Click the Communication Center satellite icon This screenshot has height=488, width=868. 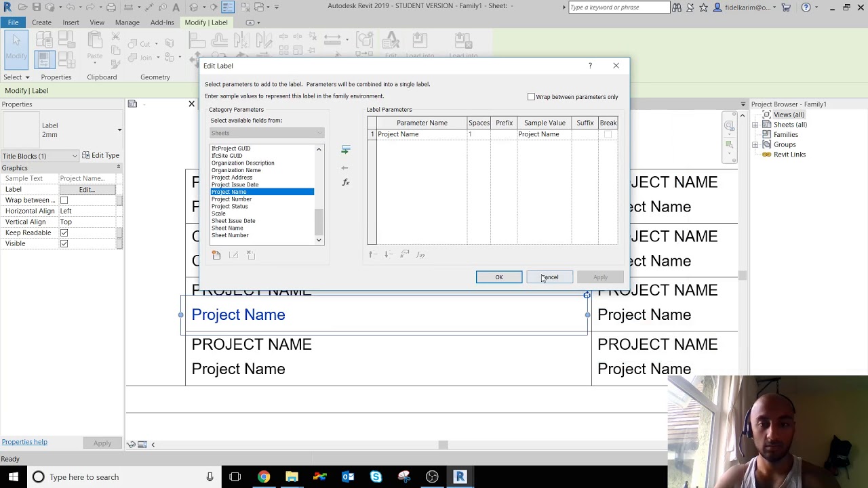[x=690, y=7]
